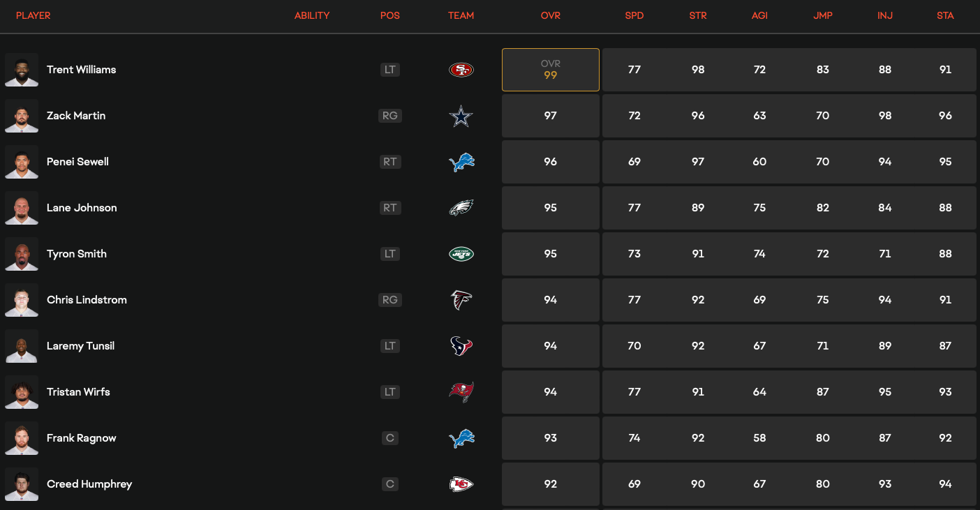Image resolution: width=980 pixels, height=510 pixels.
Task: Select the Chiefs logo next to Creed Humphrey
Action: (x=461, y=484)
